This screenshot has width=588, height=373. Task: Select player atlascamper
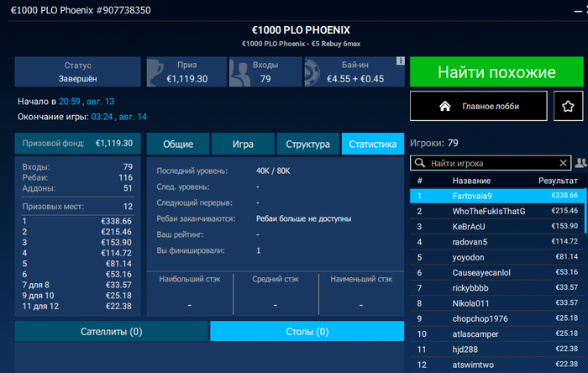[x=497, y=334]
